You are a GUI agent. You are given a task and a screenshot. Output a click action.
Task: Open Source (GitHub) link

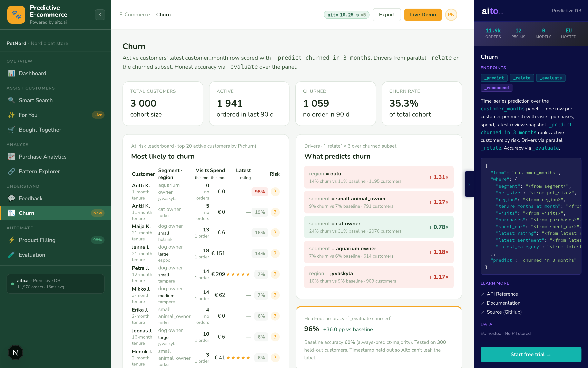(x=504, y=312)
